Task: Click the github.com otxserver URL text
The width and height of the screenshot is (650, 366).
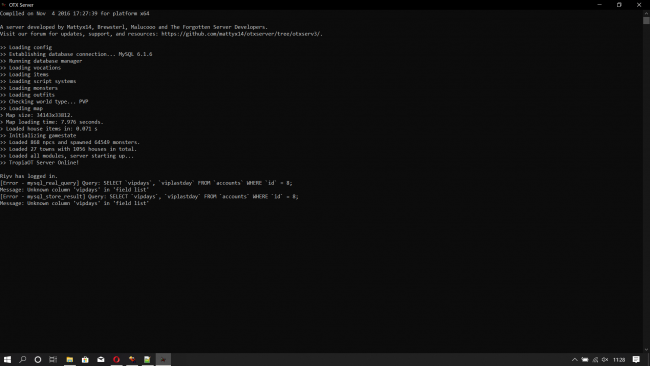Action: (x=242, y=34)
